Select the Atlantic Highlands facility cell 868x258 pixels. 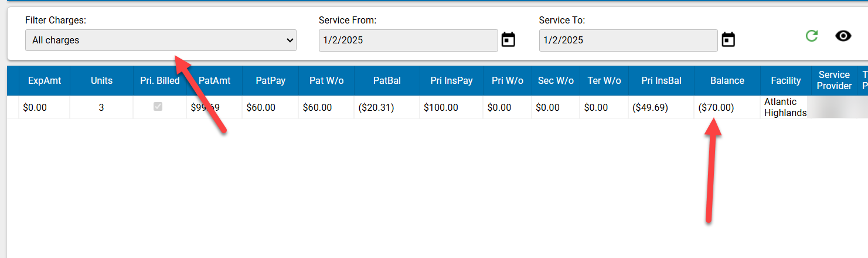click(785, 107)
